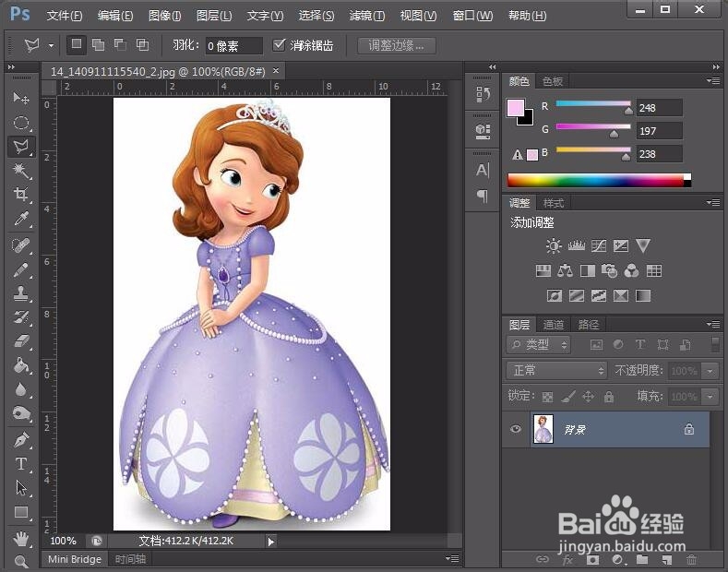Image resolution: width=728 pixels, height=572 pixels.
Task: Select the Pen tool
Action: (x=21, y=439)
